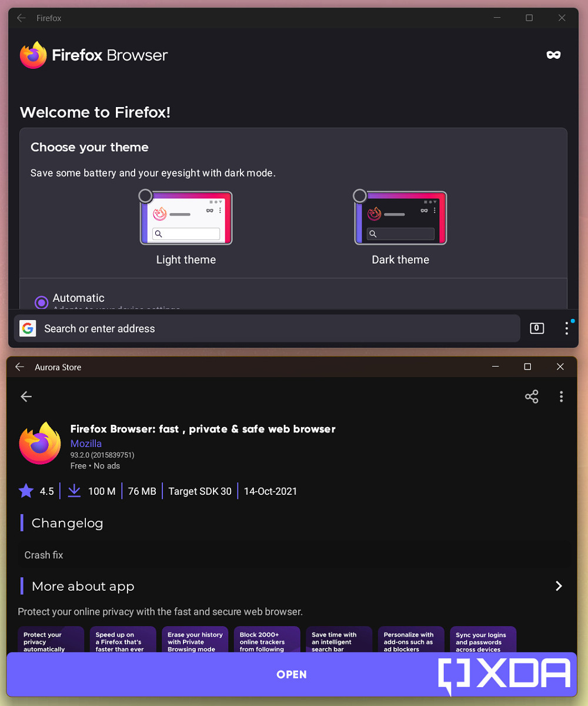Minimize the Firefox window
This screenshot has height=706, width=588.
[497, 18]
